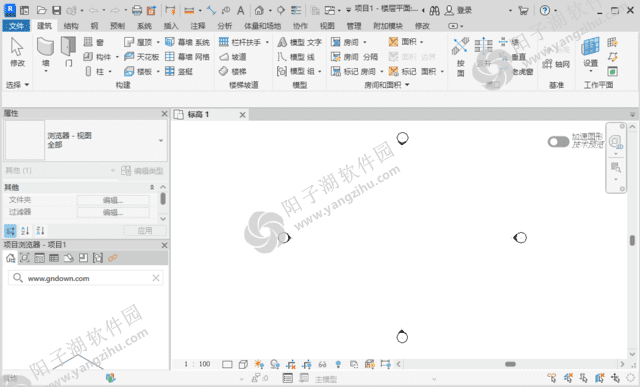Clear the project browser search field
Viewport: 640px width, 387px height.
tap(156, 278)
